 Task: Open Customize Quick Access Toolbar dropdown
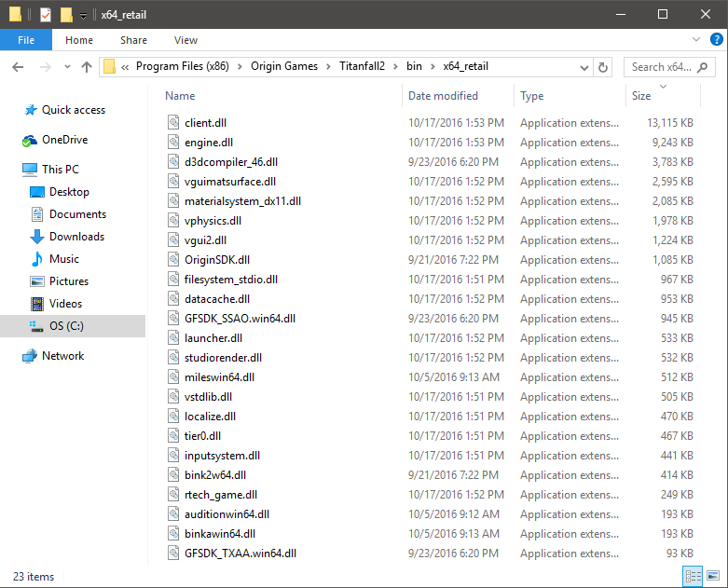coord(83,16)
